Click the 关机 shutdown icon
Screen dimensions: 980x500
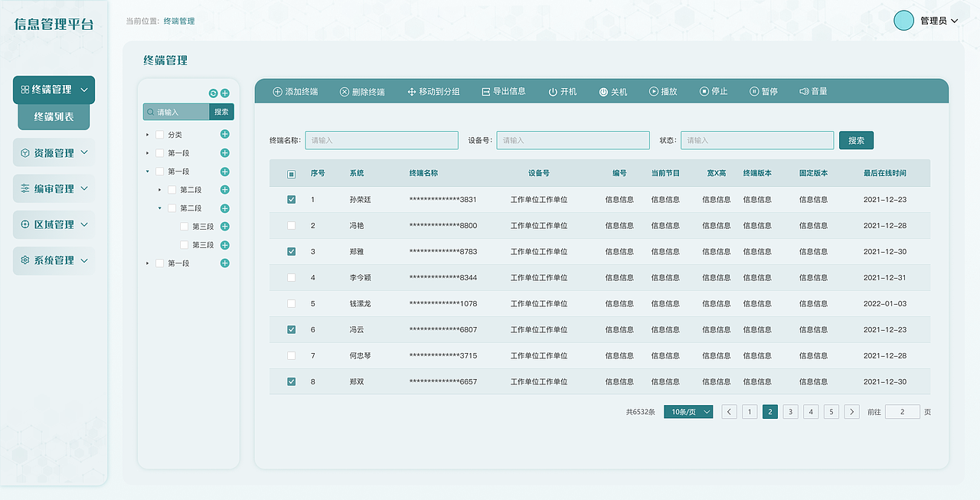point(603,90)
